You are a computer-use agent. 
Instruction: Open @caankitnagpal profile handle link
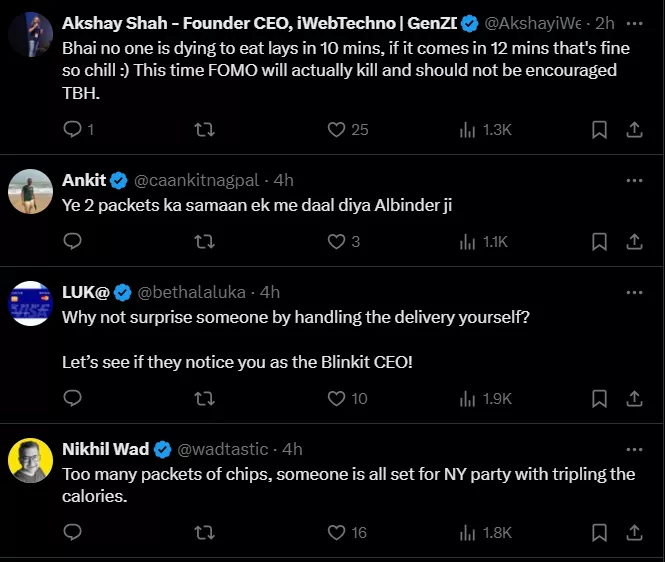coord(196,180)
